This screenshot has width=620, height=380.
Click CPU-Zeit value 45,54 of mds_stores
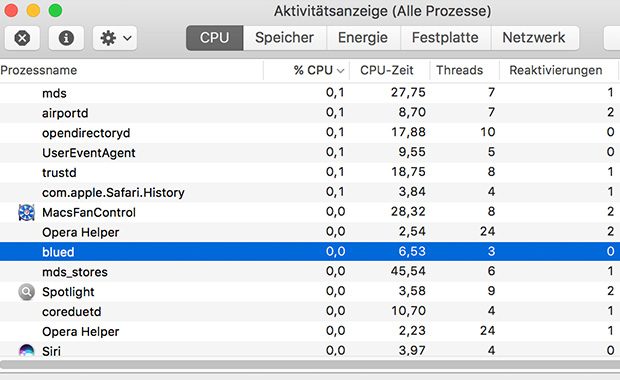pos(408,271)
